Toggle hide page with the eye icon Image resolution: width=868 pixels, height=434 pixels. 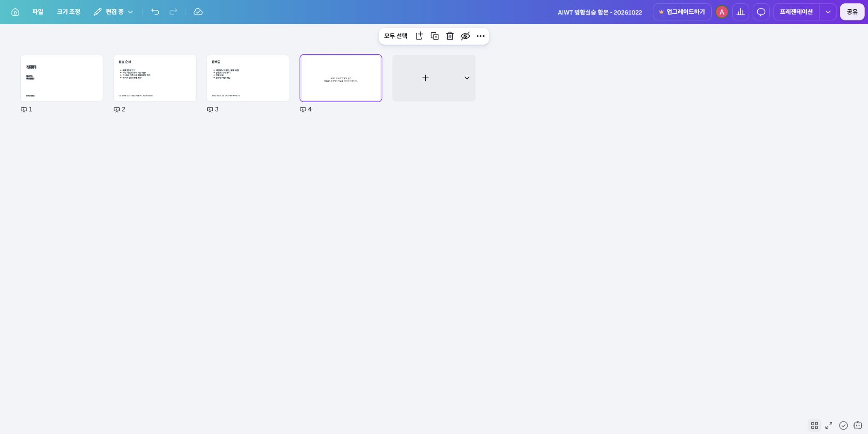[465, 36]
